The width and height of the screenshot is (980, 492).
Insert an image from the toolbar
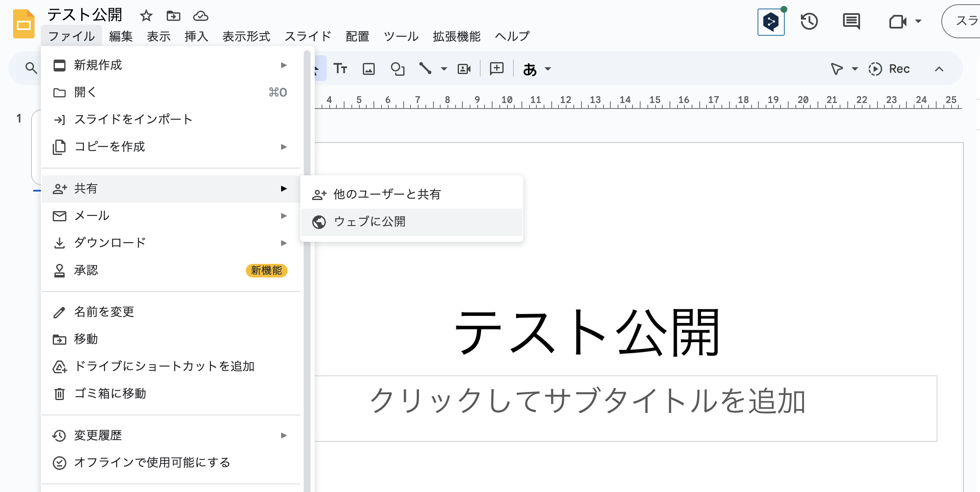tap(369, 68)
